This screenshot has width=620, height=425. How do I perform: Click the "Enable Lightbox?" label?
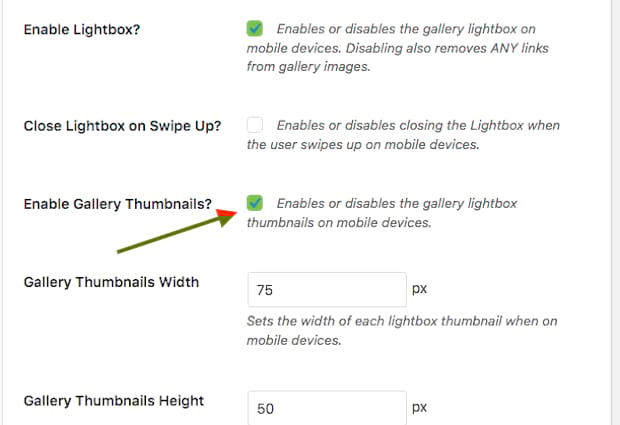[82, 29]
